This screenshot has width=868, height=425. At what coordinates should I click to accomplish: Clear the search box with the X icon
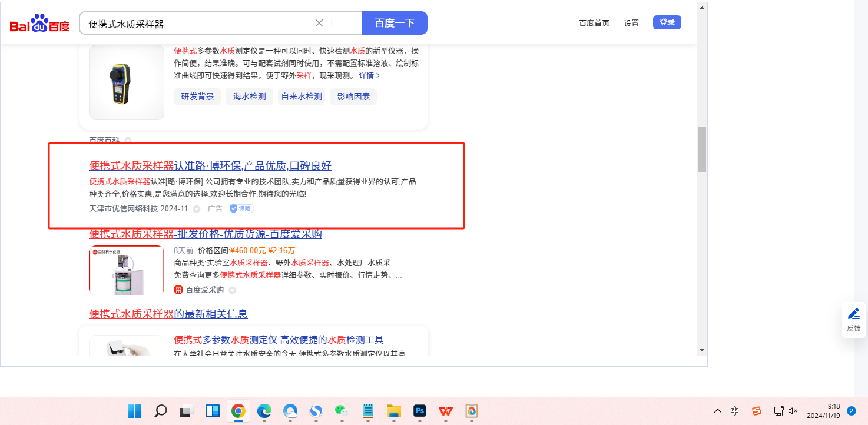(x=319, y=23)
